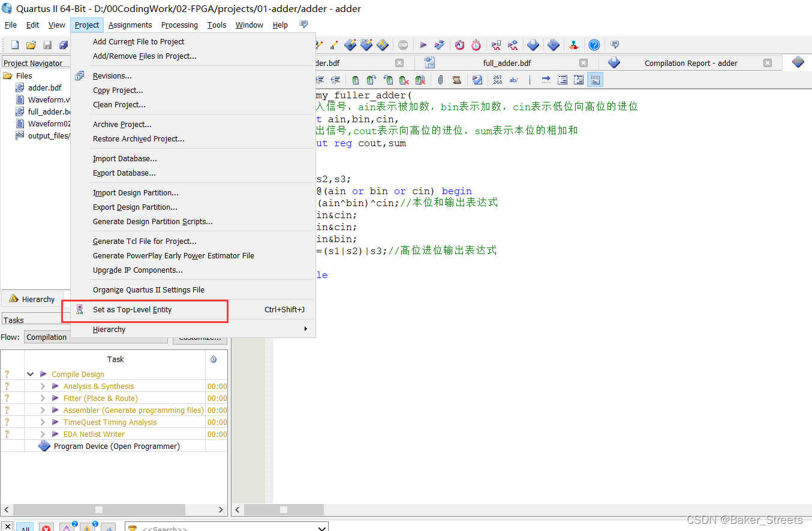Select adder.bdf in Project Navigator
Image resolution: width=812 pixels, height=531 pixels.
coord(44,88)
